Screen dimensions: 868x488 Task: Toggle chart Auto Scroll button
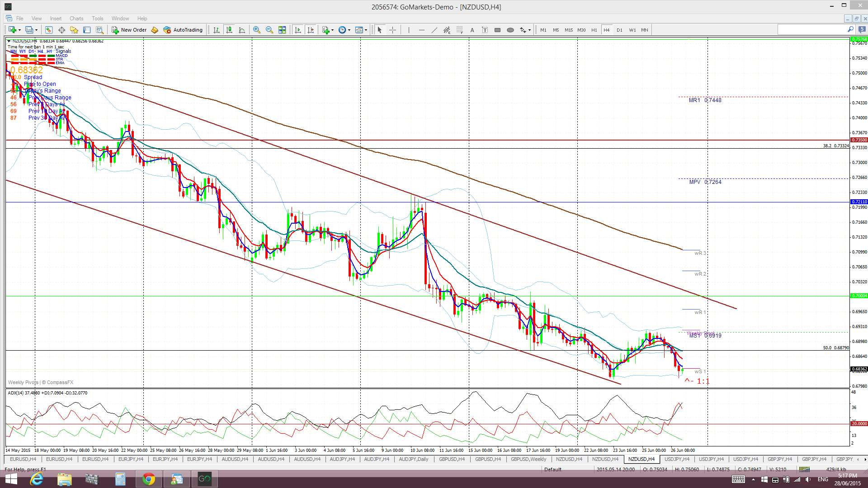[297, 30]
